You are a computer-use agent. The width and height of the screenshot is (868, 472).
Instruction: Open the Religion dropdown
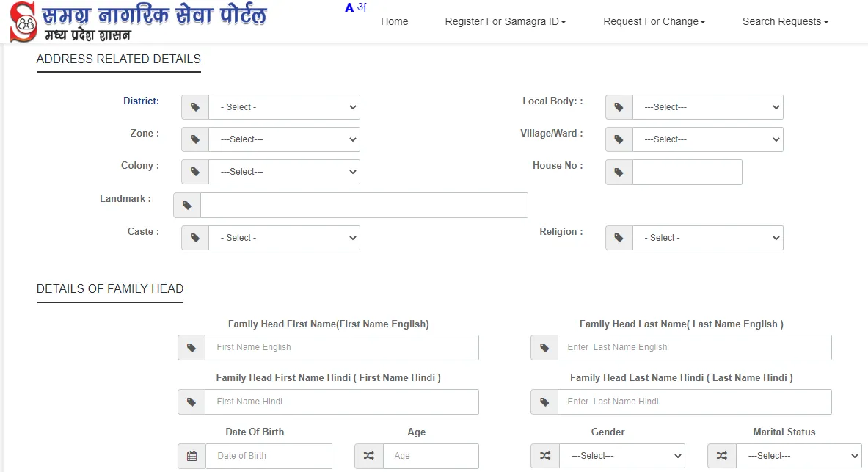pyautogui.click(x=708, y=238)
